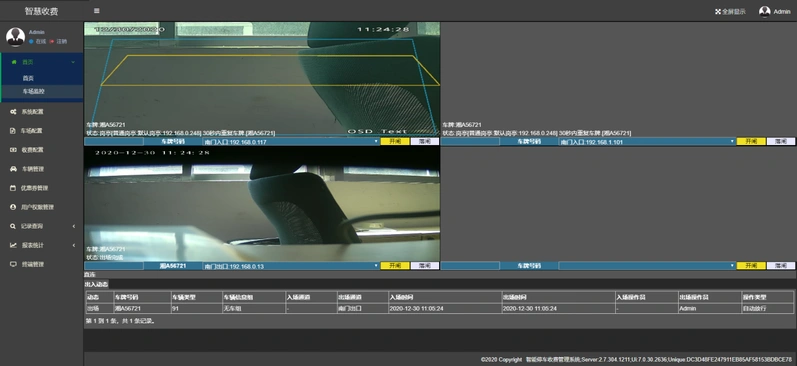797x366 pixels.
Task: Click the 湘A56721 plate label in exit bar
Action: (173, 266)
